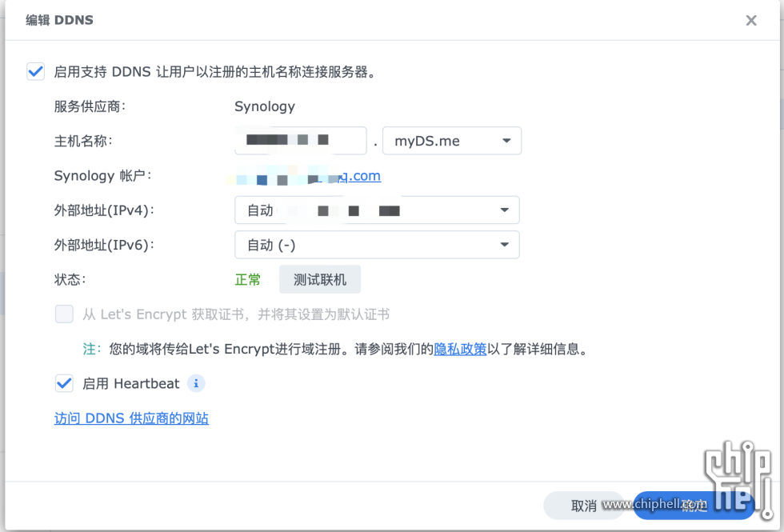Open the 隐私政策 link
Image resolution: width=784 pixels, height=532 pixels.
point(460,349)
